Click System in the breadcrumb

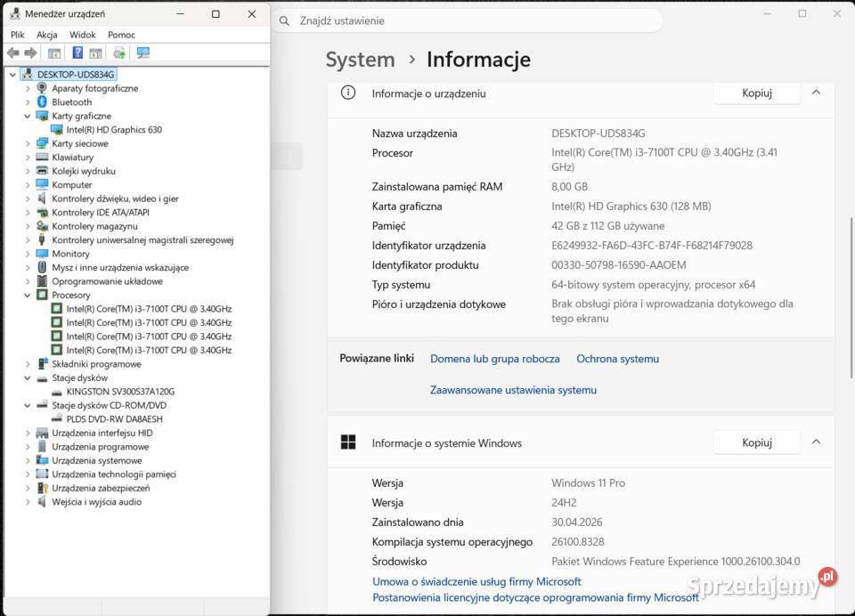pyautogui.click(x=360, y=60)
